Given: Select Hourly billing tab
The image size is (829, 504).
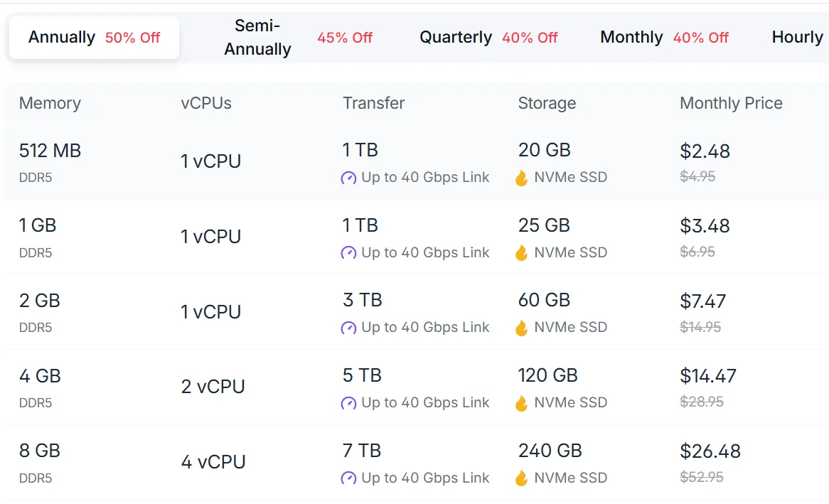Looking at the screenshot, I should point(797,38).
